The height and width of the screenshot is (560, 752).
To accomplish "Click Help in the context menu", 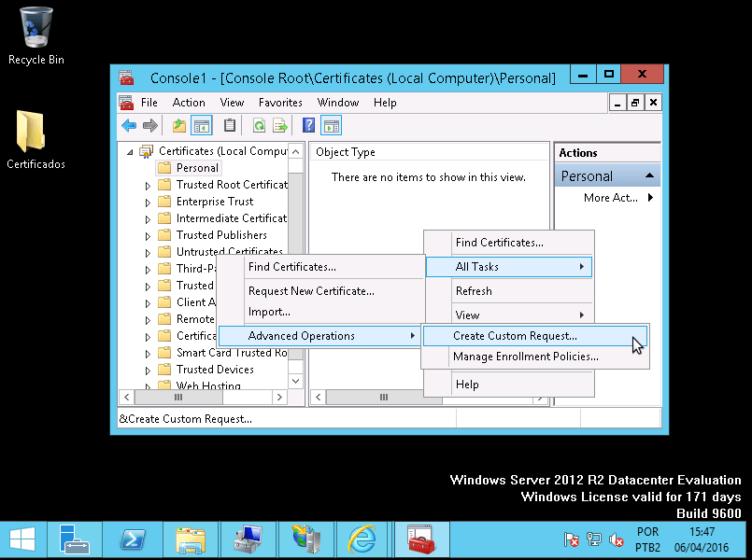I will pos(509,385).
